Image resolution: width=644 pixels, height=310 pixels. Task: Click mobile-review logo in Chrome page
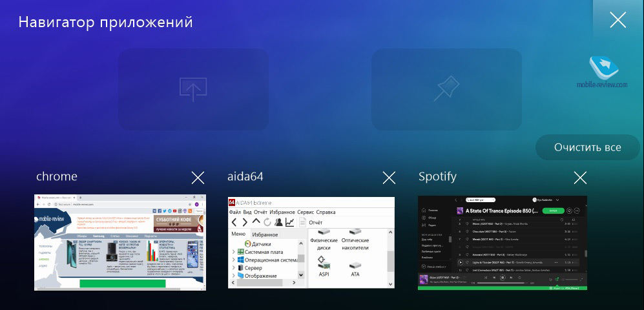coord(49,219)
